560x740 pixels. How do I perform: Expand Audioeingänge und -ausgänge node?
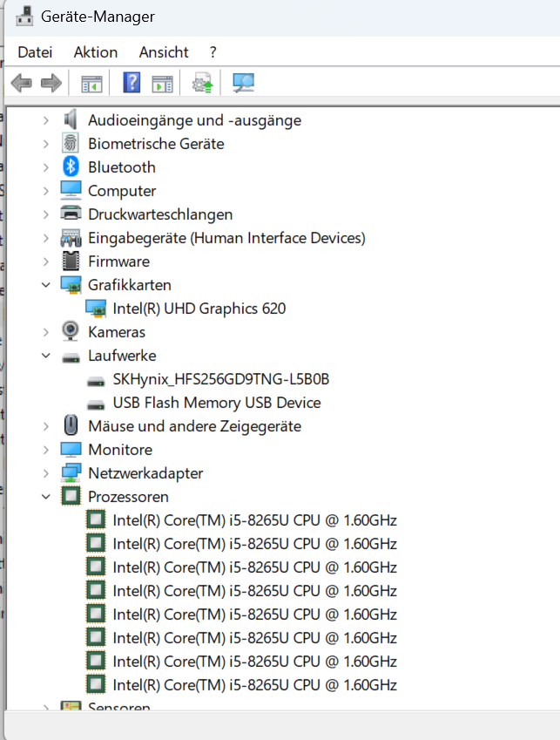(46, 120)
